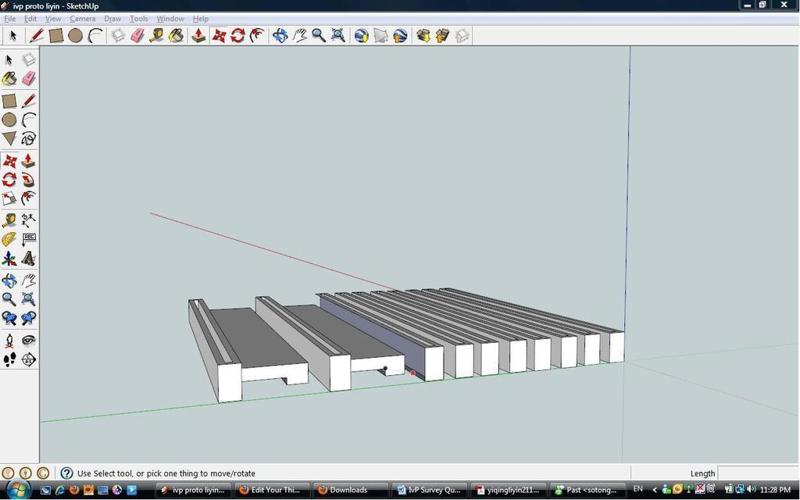The image size is (800, 500).
Task: Click the Length measurement input box
Action: [x=755, y=473]
